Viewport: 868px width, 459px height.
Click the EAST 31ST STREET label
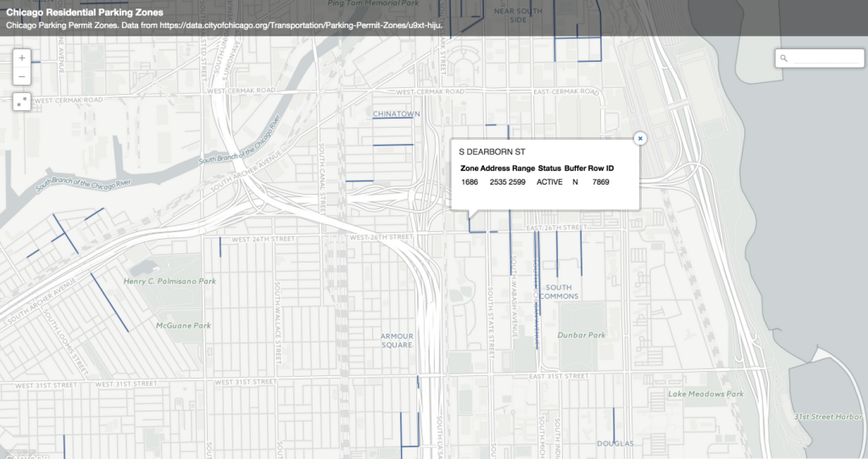559,377
